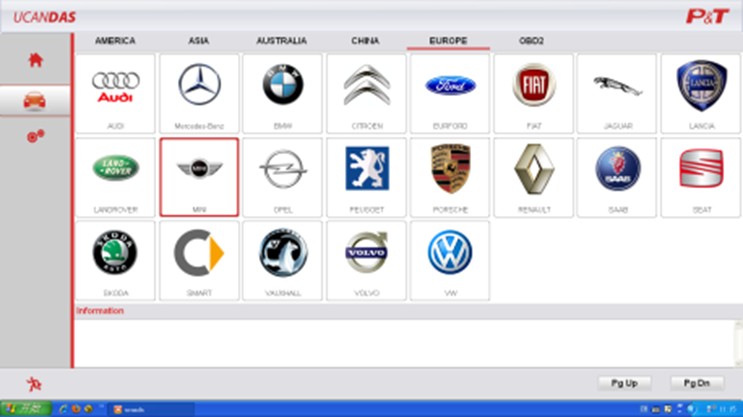The image size is (743, 417).
Task: Open the Renault diamond tile
Action: point(534,177)
